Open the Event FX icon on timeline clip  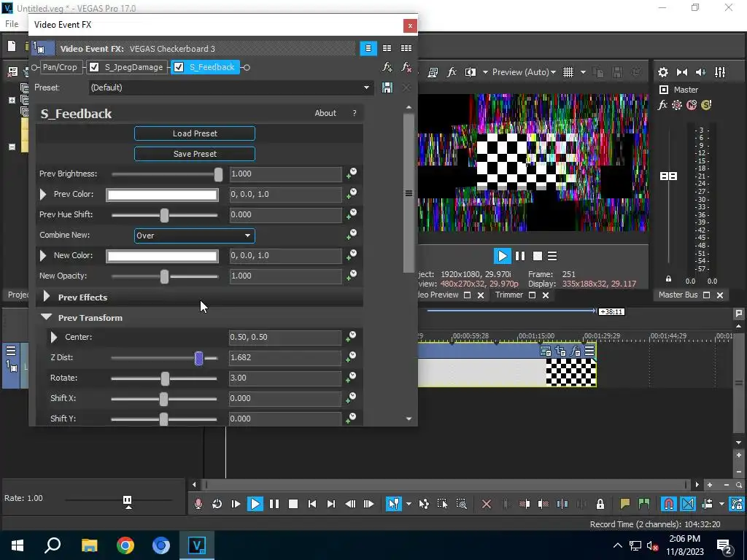(575, 351)
